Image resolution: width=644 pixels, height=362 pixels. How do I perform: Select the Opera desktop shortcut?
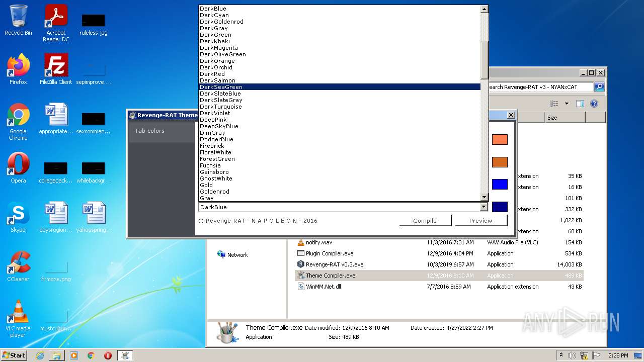coord(18,168)
